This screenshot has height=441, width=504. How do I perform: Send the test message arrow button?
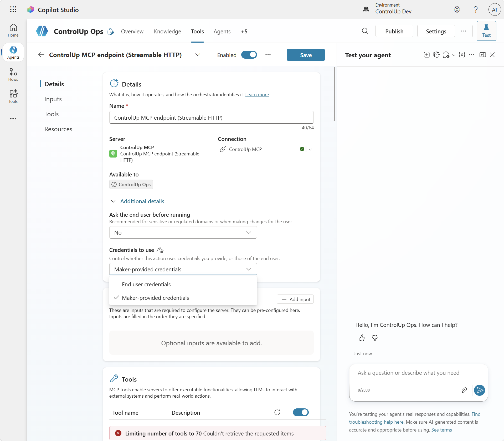pyautogui.click(x=480, y=390)
